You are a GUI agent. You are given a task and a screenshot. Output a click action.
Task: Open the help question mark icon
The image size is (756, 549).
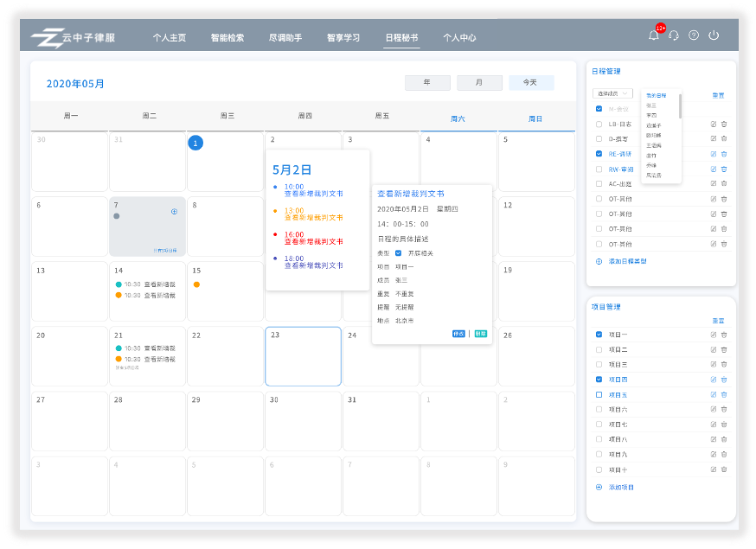click(694, 35)
